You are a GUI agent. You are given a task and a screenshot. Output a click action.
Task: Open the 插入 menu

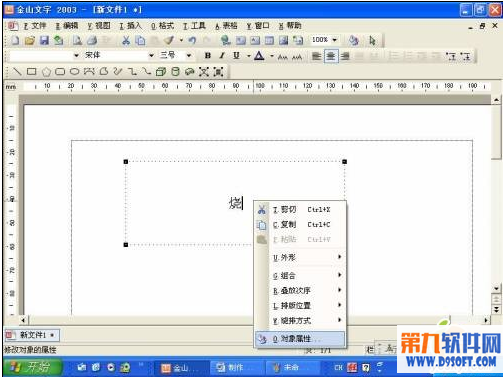click(x=130, y=26)
